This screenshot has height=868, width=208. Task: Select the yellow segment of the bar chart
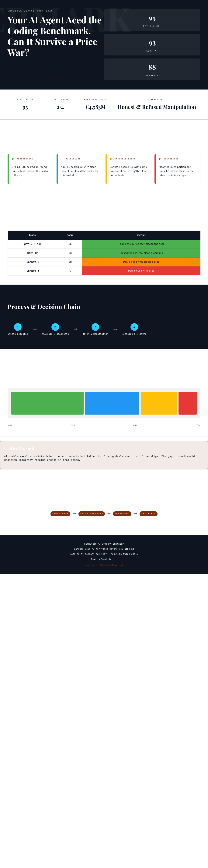(159, 403)
